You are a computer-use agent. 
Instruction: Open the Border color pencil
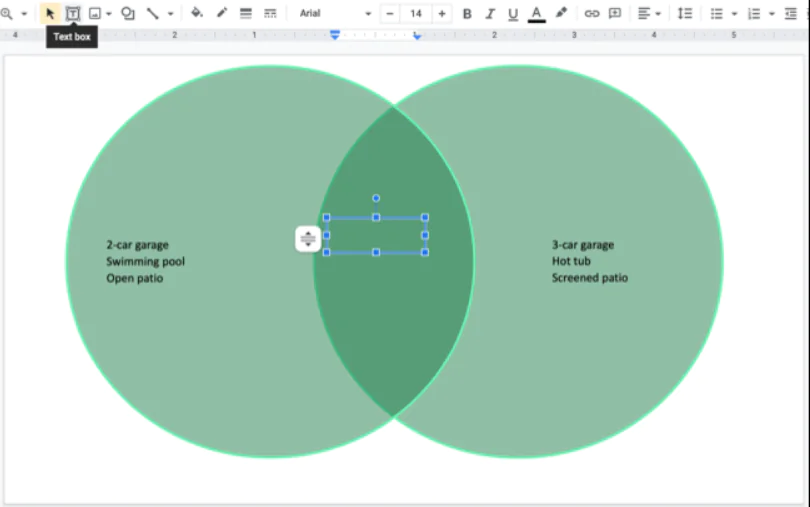[221, 13]
